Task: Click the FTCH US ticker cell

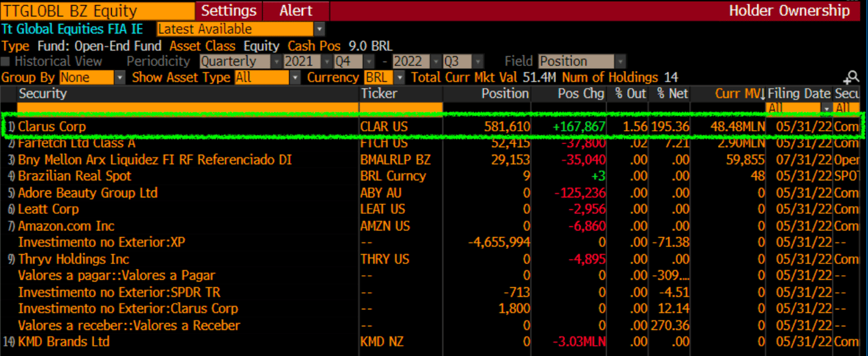Action: pyautogui.click(x=384, y=144)
